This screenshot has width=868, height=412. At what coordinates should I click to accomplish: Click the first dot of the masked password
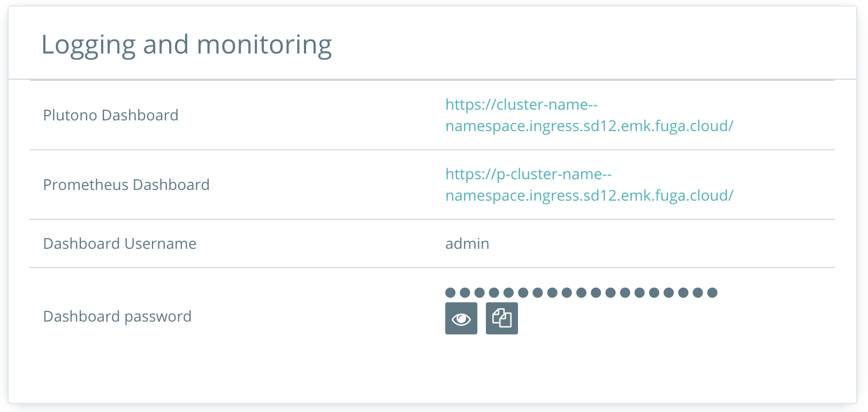coord(451,293)
